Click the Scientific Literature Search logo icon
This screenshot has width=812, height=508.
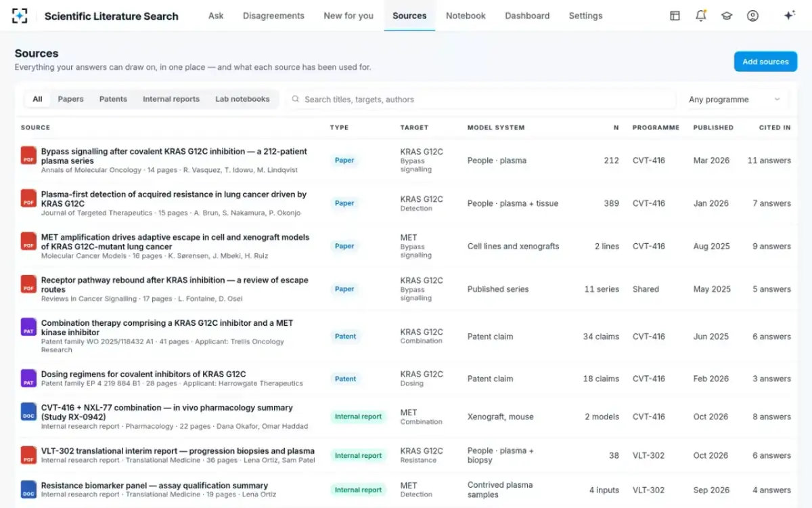click(20, 16)
